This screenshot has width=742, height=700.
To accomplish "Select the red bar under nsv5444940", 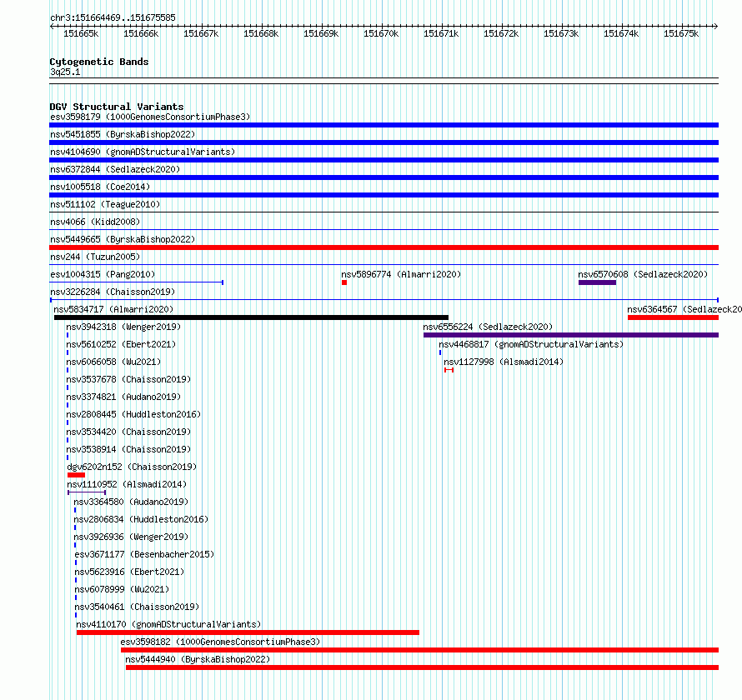I will tap(422, 667).
